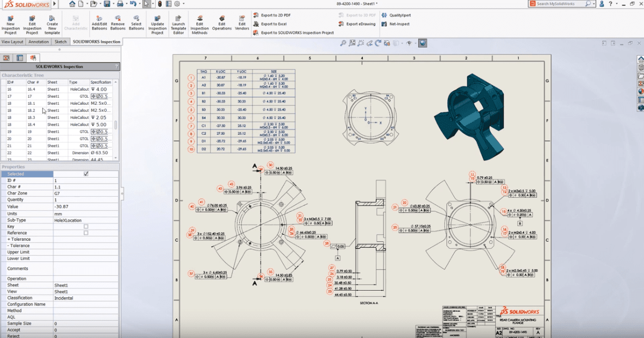Open Edit Vendors
Image resolution: width=644 pixels, height=338 pixels.
[242, 23]
